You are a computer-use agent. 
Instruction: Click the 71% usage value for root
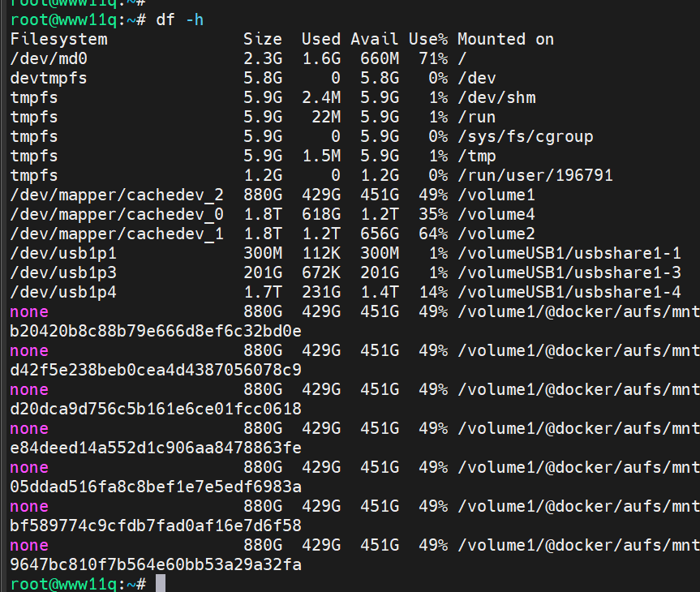433,58
